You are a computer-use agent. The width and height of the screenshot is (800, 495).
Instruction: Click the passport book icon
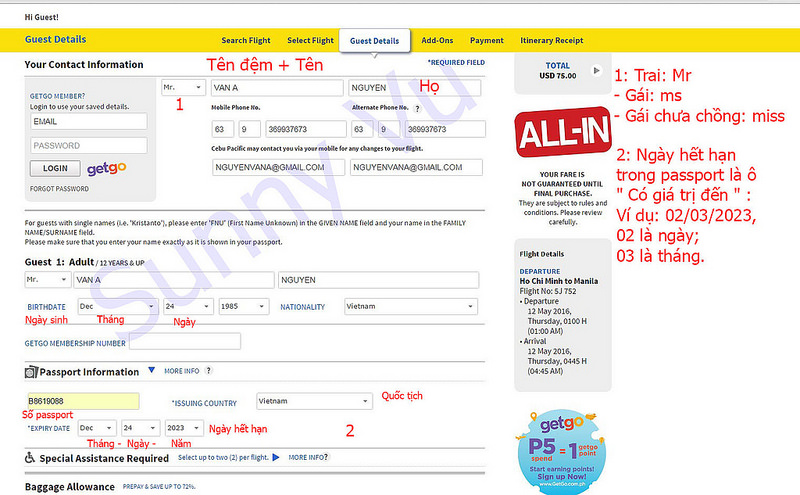pyautogui.click(x=31, y=372)
